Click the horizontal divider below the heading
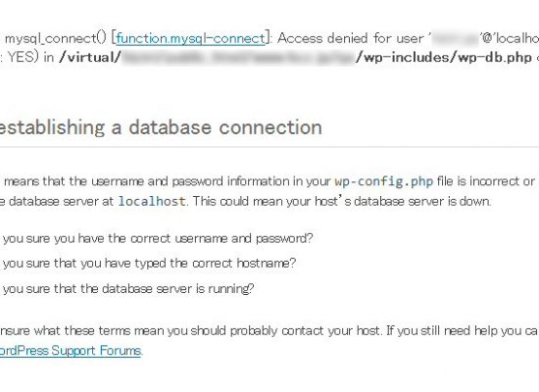Image resolution: width=539 pixels, height=392 pixels. (269, 147)
